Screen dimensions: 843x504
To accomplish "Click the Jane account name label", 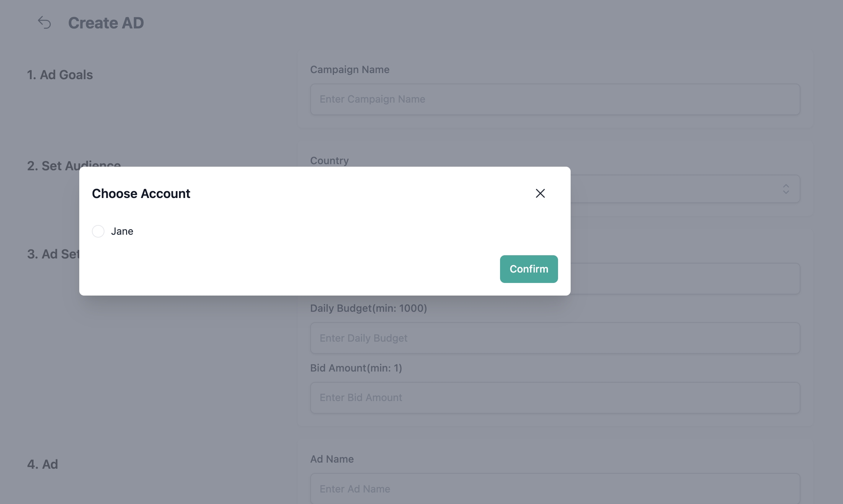I will click(122, 231).
